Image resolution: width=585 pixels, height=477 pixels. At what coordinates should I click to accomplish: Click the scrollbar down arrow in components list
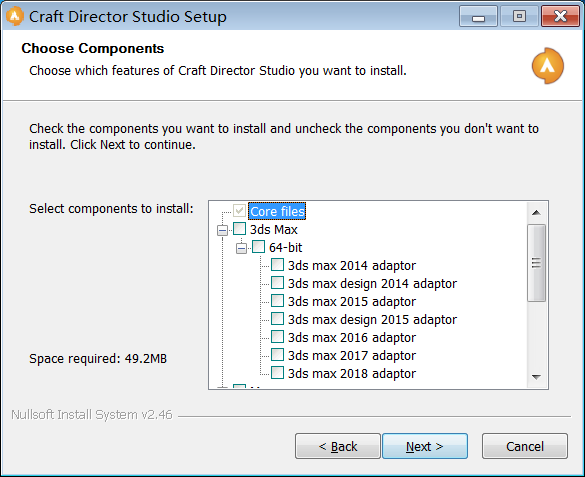click(536, 377)
